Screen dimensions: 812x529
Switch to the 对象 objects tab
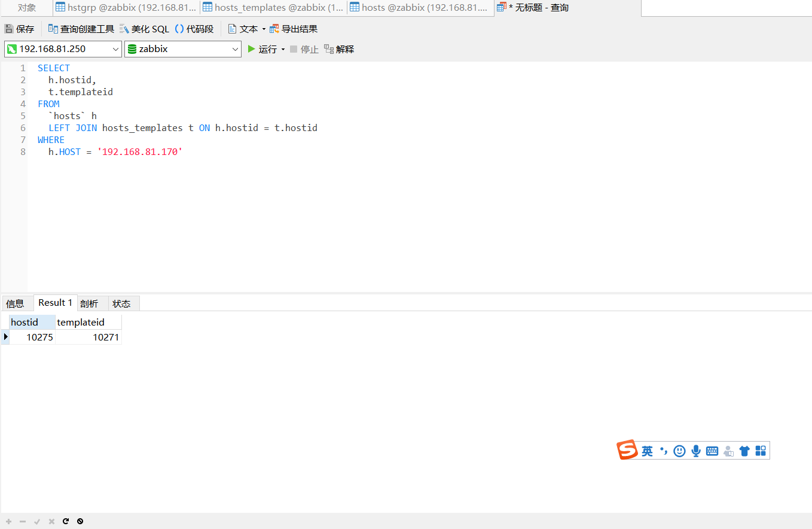(27, 8)
